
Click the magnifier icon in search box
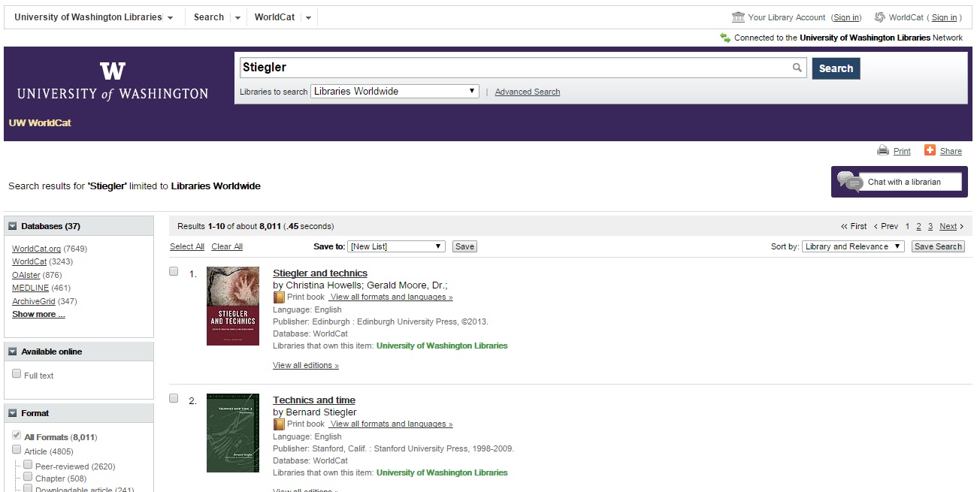(x=797, y=68)
